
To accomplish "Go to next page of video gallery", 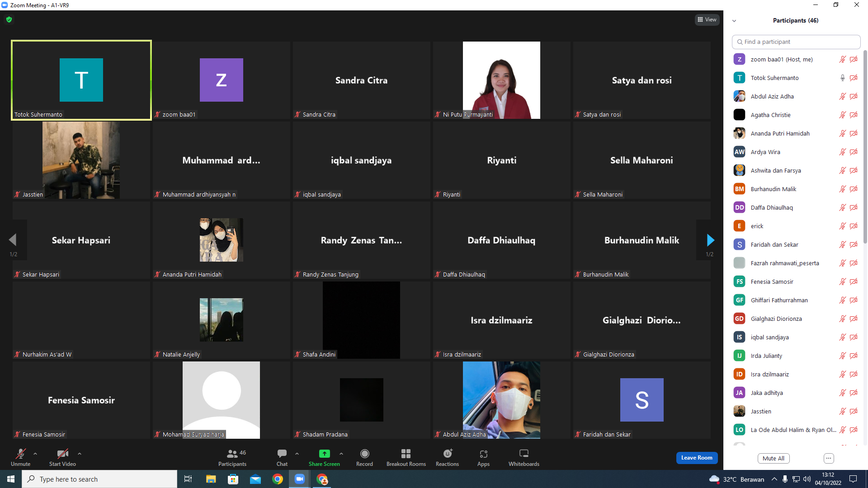I will pyautogui.click(x=710, y=240).
